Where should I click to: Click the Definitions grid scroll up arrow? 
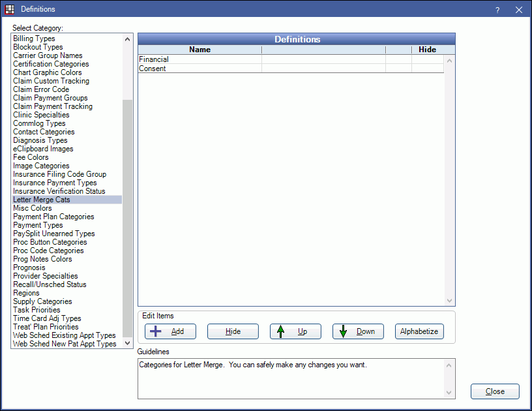coord(450,61)
